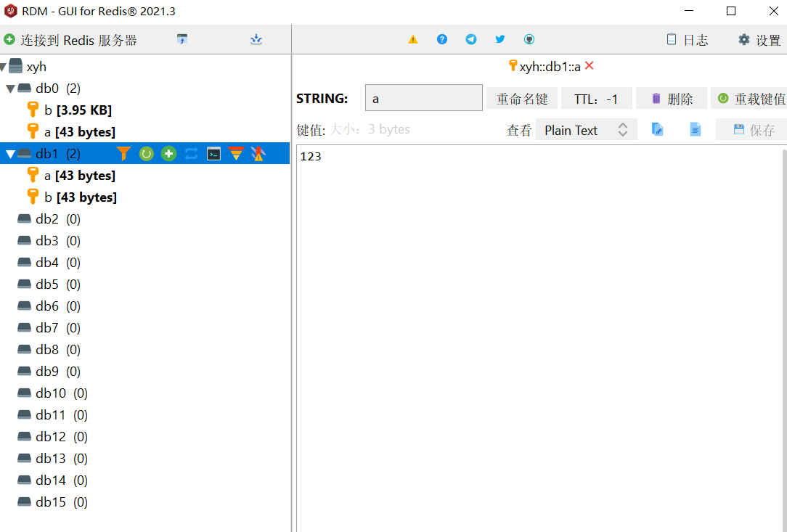Minimize the RDM window
787x532 pixels.
click(x=688, y=11)
